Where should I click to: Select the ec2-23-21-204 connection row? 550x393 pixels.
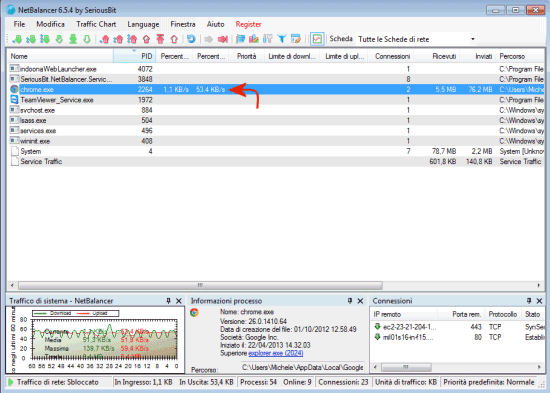tap(458, 327)
